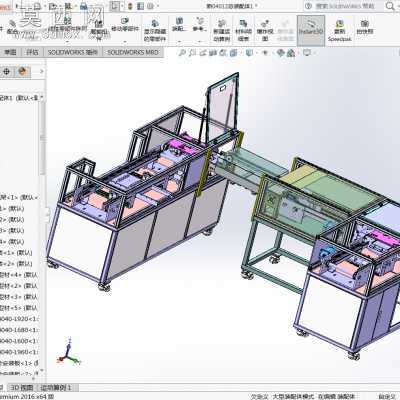Expand Linear Component Pattern dropdown arrow

(68, 42)
